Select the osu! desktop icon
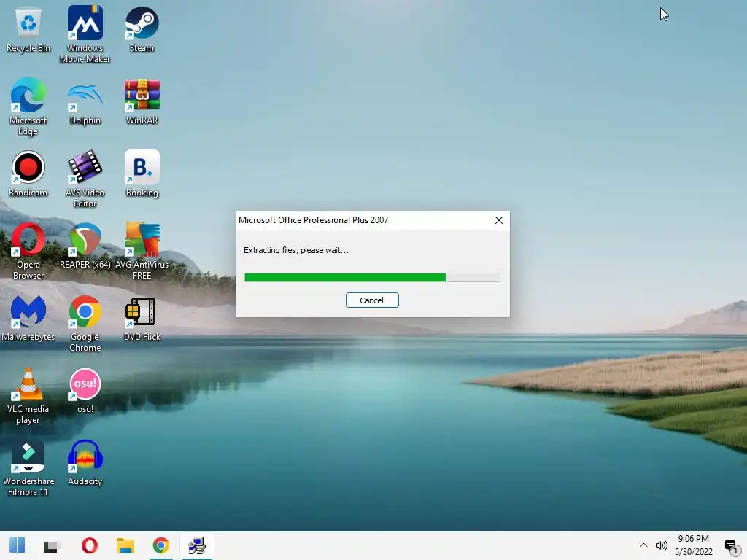 click(85, 391)
